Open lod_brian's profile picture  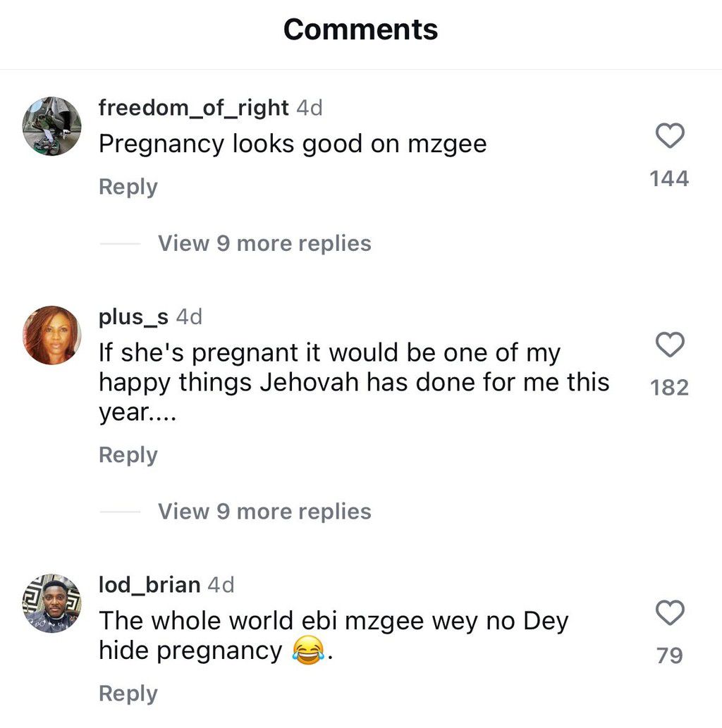pos(52,603)
